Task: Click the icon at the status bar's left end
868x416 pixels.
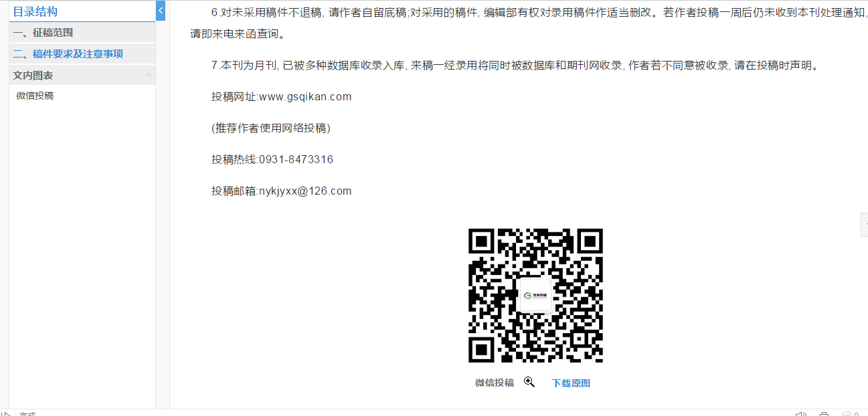Action: 5,415
